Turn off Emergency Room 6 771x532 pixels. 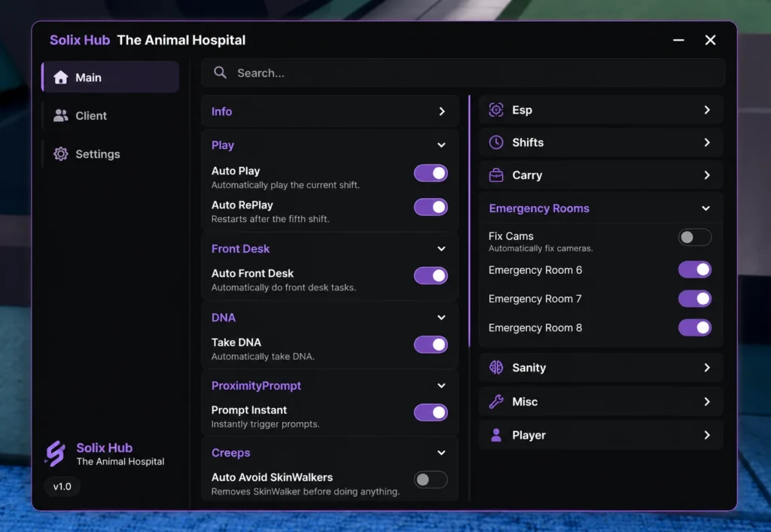(695, 269)
